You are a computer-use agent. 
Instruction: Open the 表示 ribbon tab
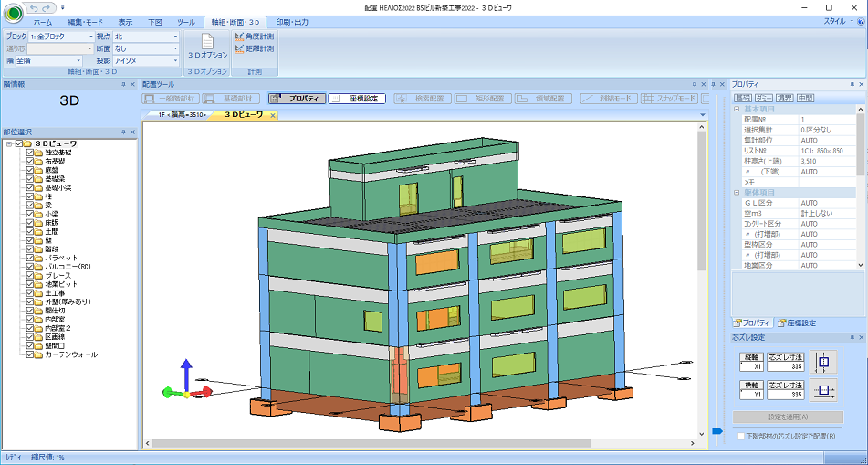pos(125,22)
